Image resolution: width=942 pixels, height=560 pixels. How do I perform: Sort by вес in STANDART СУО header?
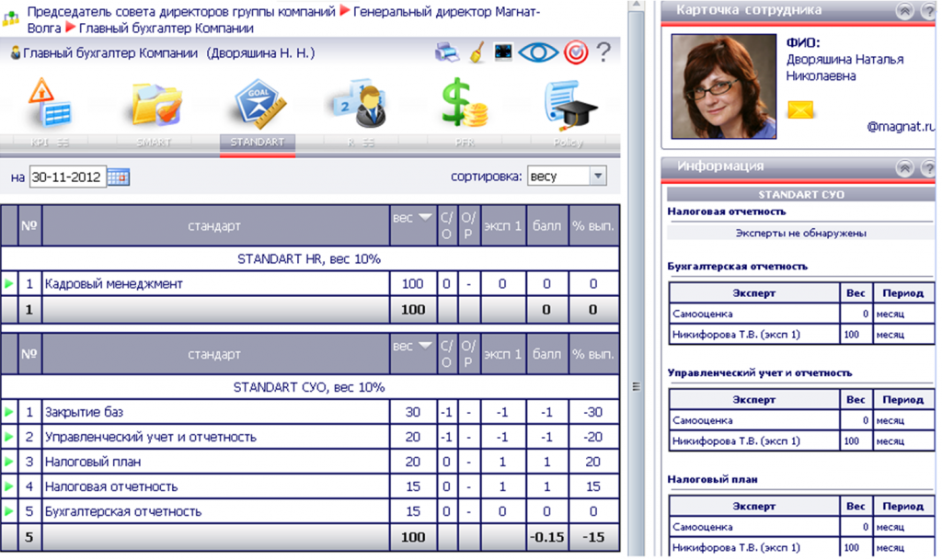click(x=412, y=346)
